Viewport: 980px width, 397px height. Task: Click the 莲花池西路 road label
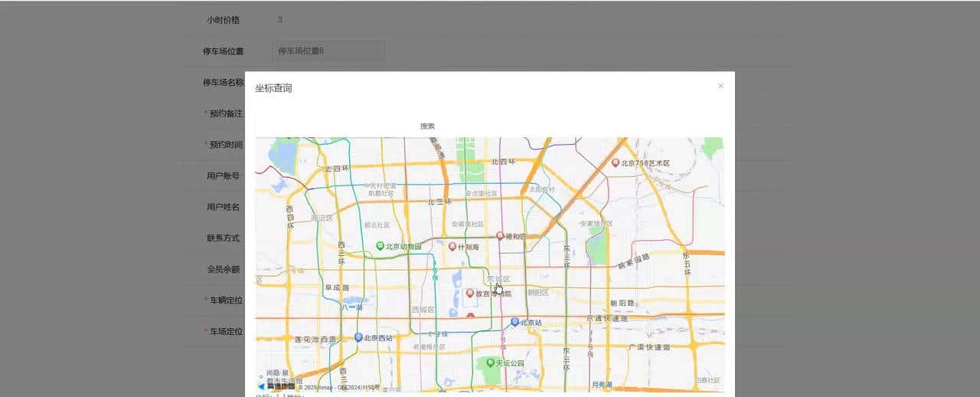tap(315, 339)
